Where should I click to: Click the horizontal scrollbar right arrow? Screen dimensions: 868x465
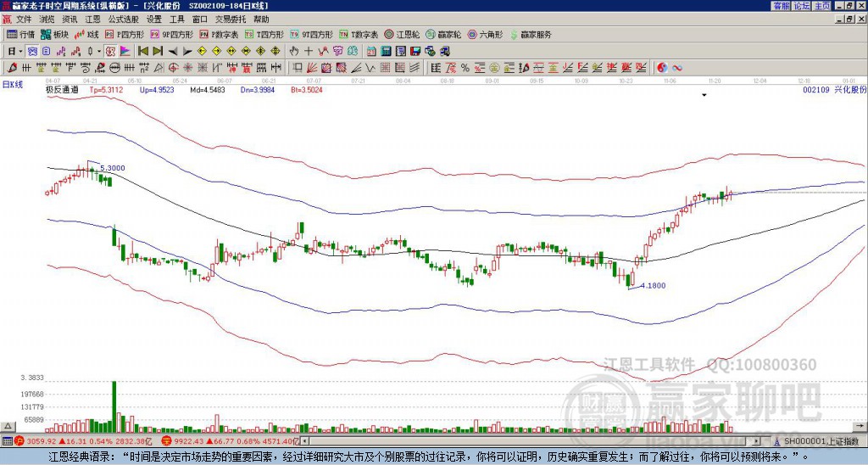756,441
